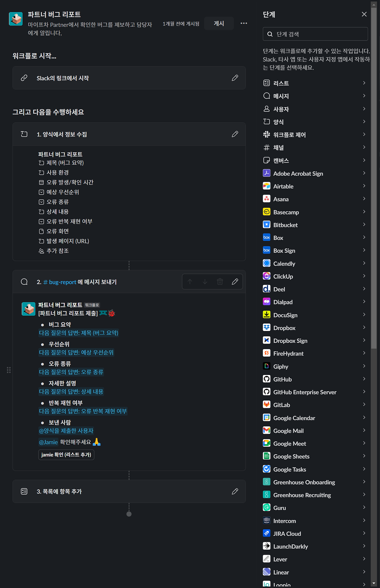
Task: Click variable 다음 질문의 답변: 예상 우선순위
Action: tap(76, 352)
